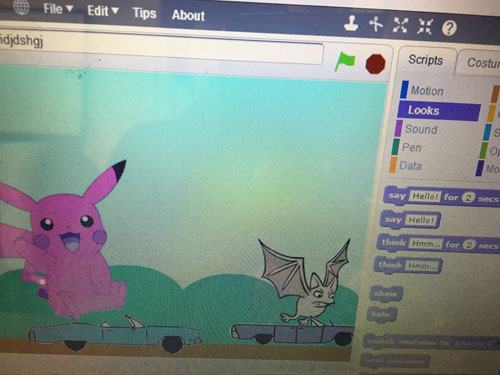Screen dimensions: 500x375
Task: Select the purple More Blocks 'Mo' category
Action: [x=488, y=169]
